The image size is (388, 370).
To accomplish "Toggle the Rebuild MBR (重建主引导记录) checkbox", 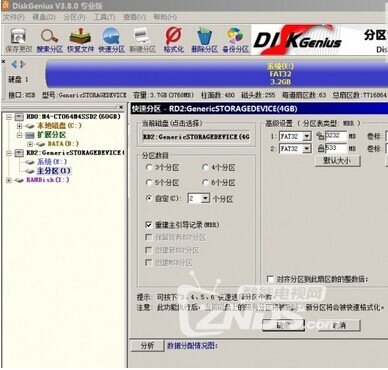I will (149, 225).
